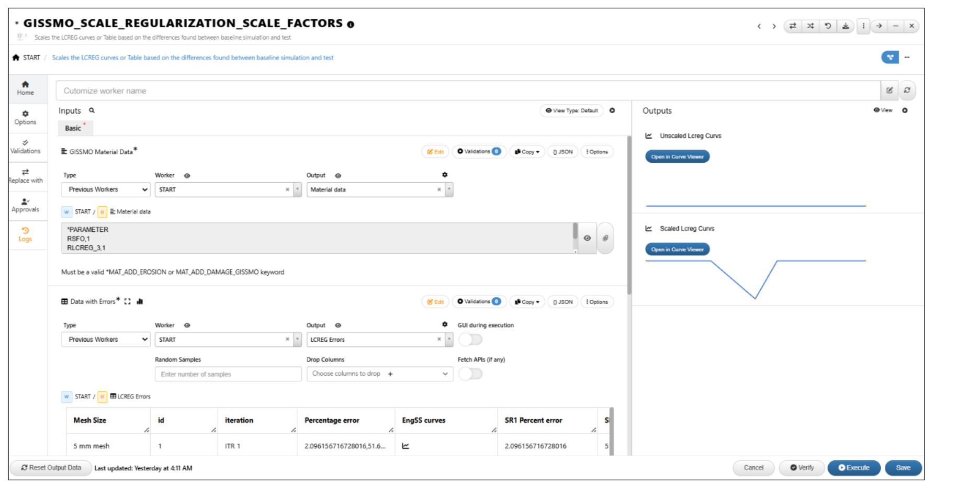980x484 pixels.
Task: Open the Copy dropdown for Data with Errors
Action: point(527,302)
